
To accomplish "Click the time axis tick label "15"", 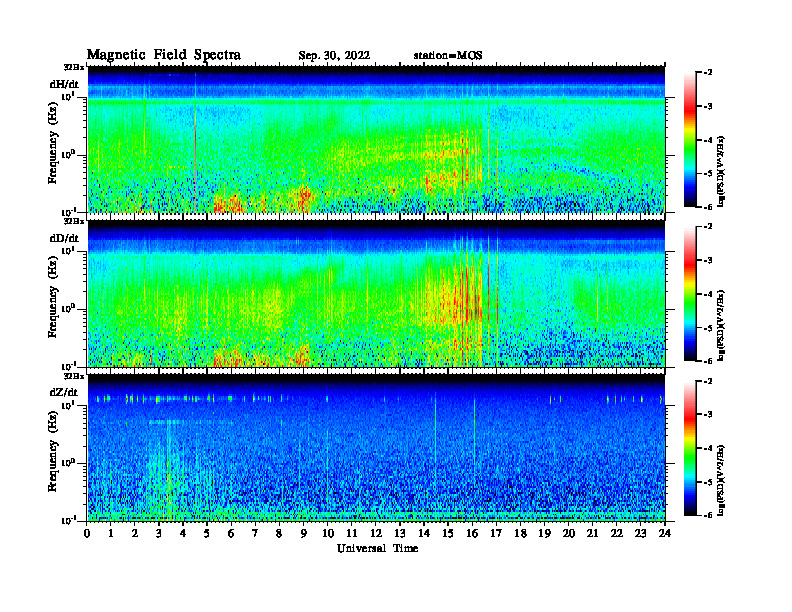I will [448, 533].
